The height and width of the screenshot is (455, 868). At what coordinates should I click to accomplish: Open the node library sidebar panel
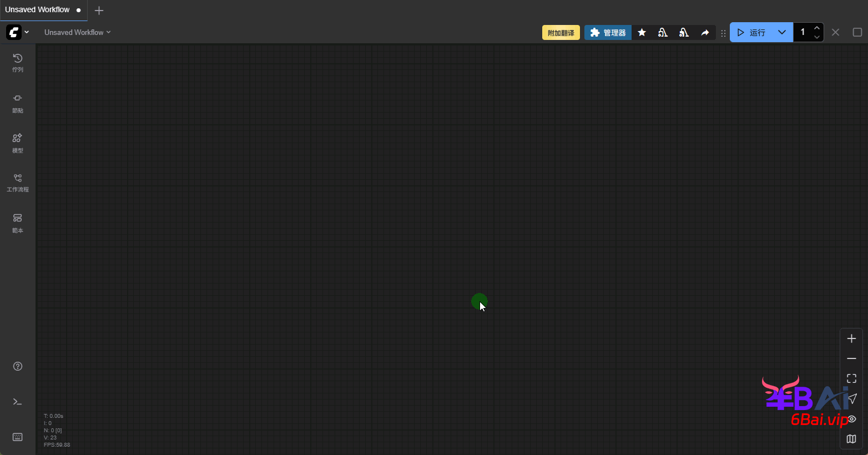[x=18, y=103]
